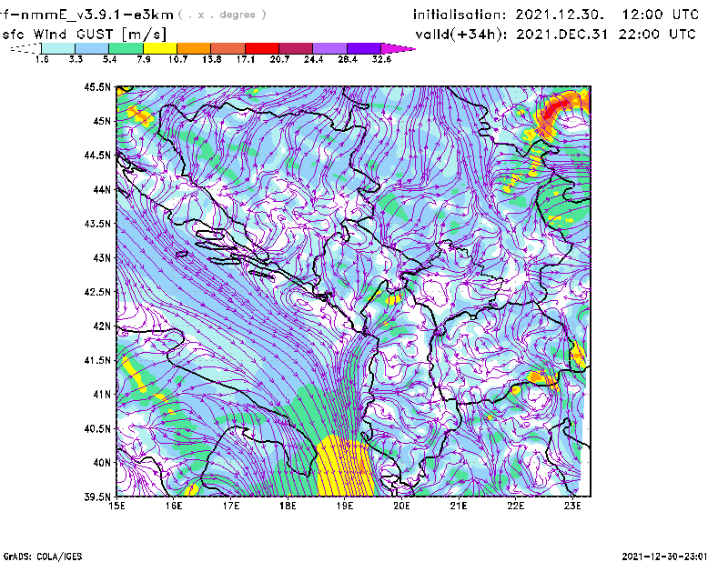The width and height of the screenshot is (728, 562).
Task: Click the magenta arrow end of the legend
Action: click(398, 48)
